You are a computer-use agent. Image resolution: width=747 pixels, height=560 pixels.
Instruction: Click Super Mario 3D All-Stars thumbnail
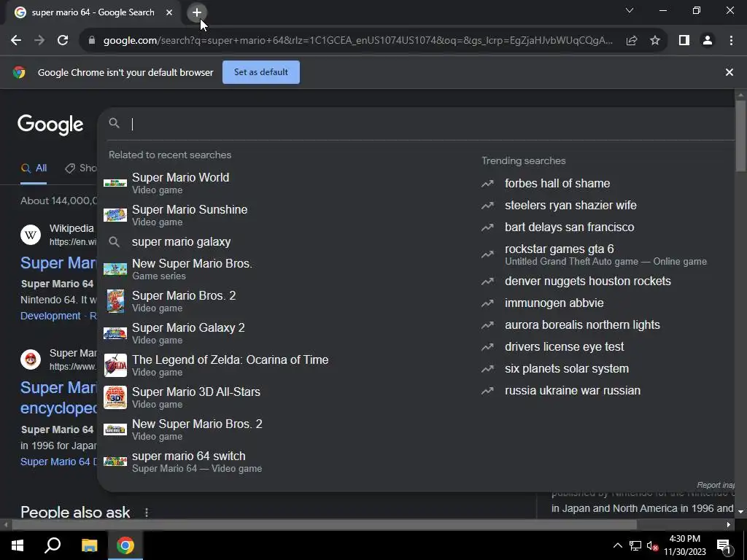point(115,397)
